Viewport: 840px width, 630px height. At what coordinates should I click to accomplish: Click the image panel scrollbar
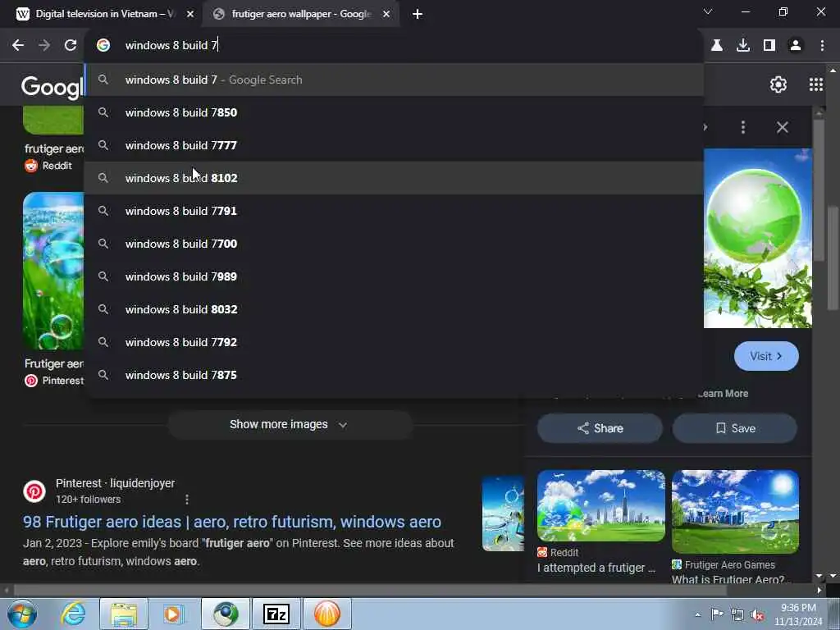818,189
